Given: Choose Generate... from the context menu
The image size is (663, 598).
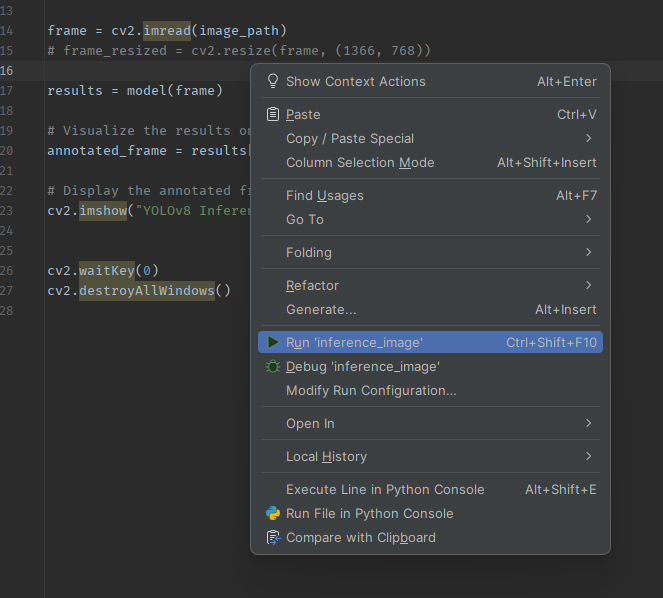Looking at the screenshot, I should [430, 309].
